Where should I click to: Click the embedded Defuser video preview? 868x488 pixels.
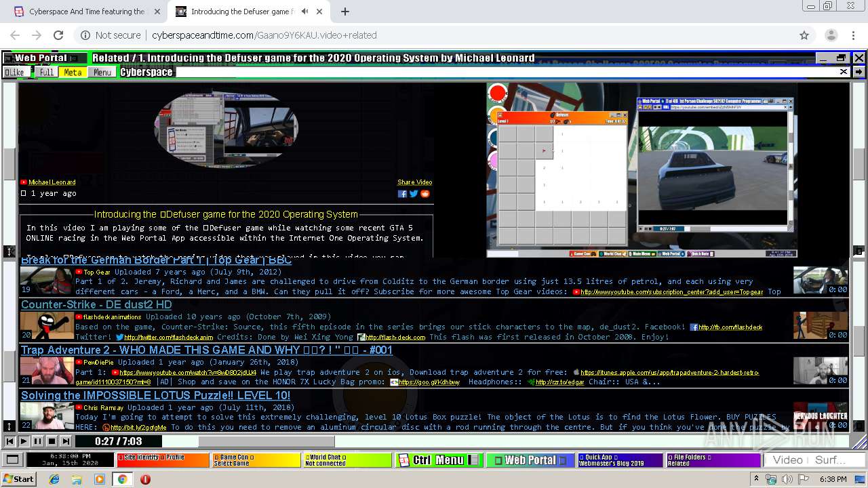pyautogui.click(x=642, y=169)
